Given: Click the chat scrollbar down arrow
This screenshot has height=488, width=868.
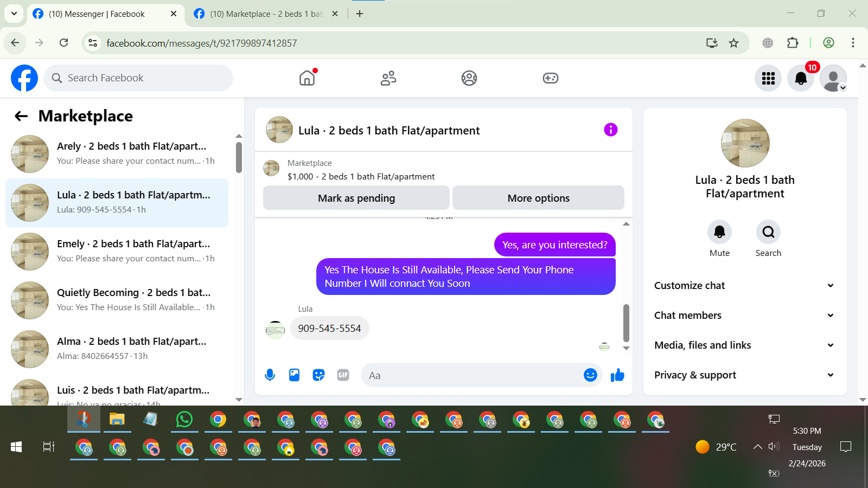Looking at the screenshot, I should coord(626,348).
